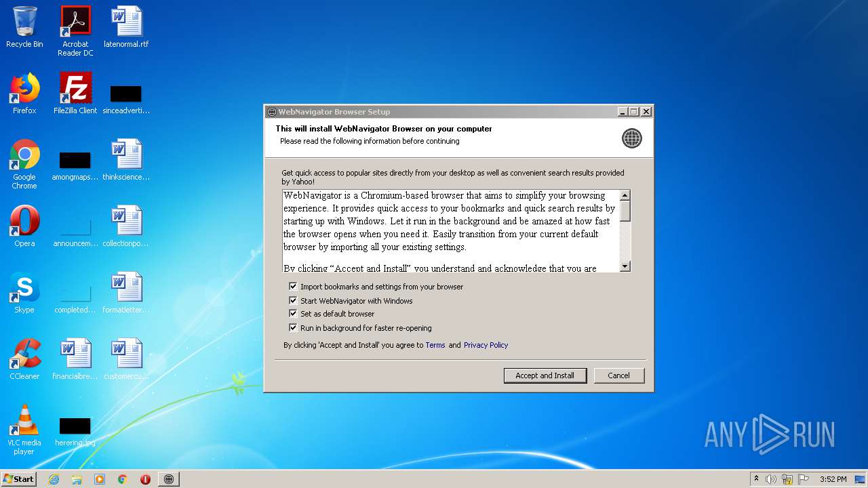868x488 pixels.
Task: Open Internet Explorer from taskbar
Action: 54,479
